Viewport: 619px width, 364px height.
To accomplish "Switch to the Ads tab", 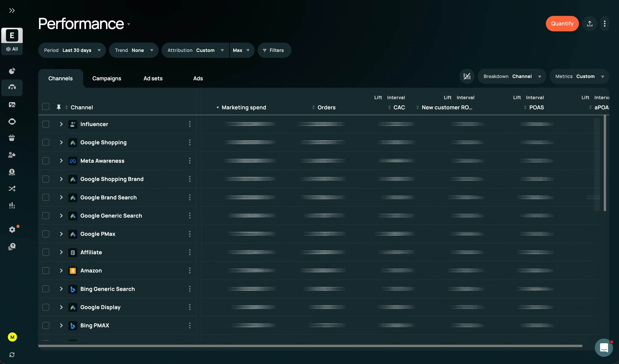I will click(x=198, y=78).
